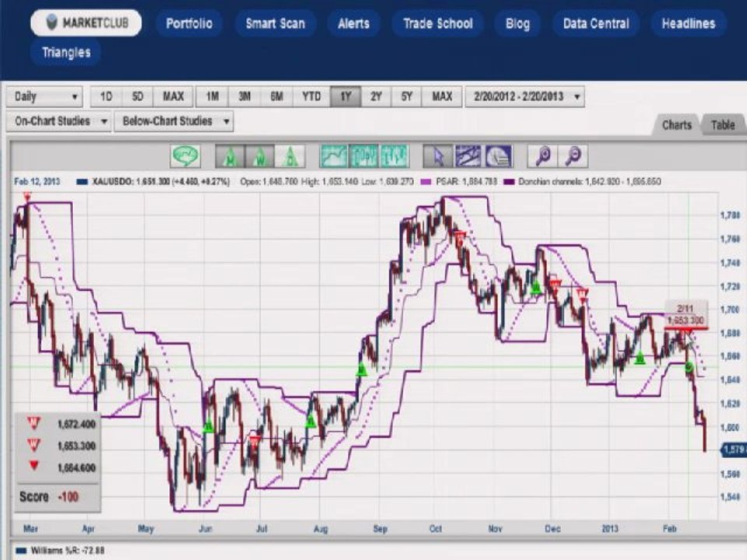Viewport: 747px width, 560px height.
Task: Open the Daily interval dropdown
Action: (44, 96)
